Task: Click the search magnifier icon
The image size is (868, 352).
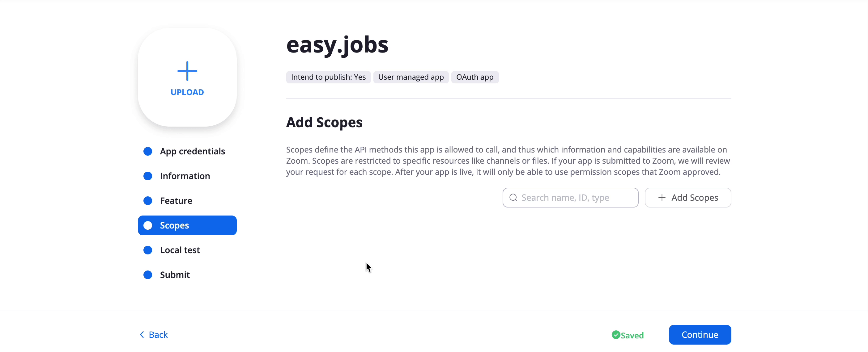Action: pos(513,198)
